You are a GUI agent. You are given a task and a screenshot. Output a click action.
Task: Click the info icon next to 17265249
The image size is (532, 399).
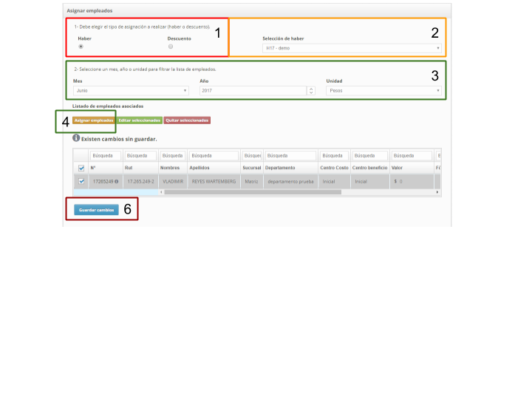click(x=117, y=182)
